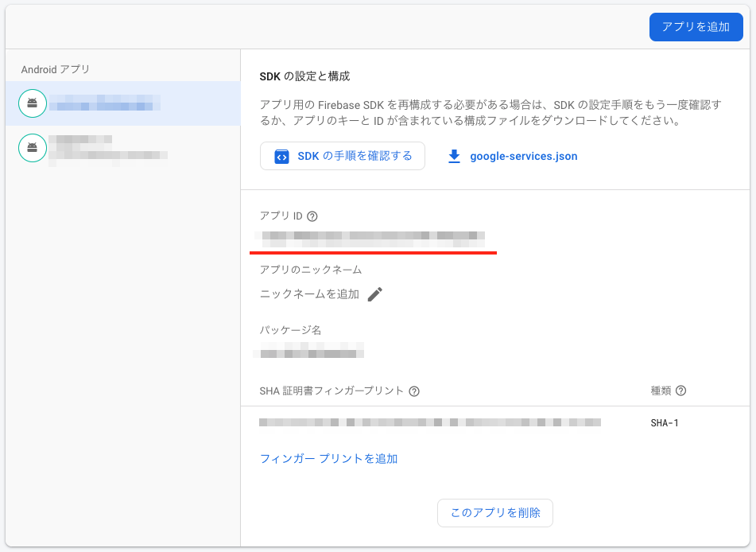This screenshot has width=756, height=552.
Task: Click Android icon of the selected app
Action: pyautogui.click(x=33, y=103)
